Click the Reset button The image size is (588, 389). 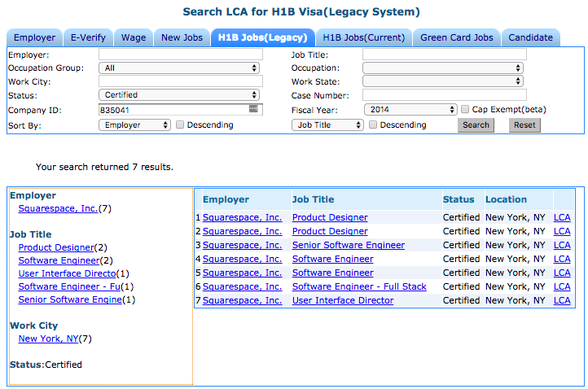pyautogui.click(x=524, y=125)
